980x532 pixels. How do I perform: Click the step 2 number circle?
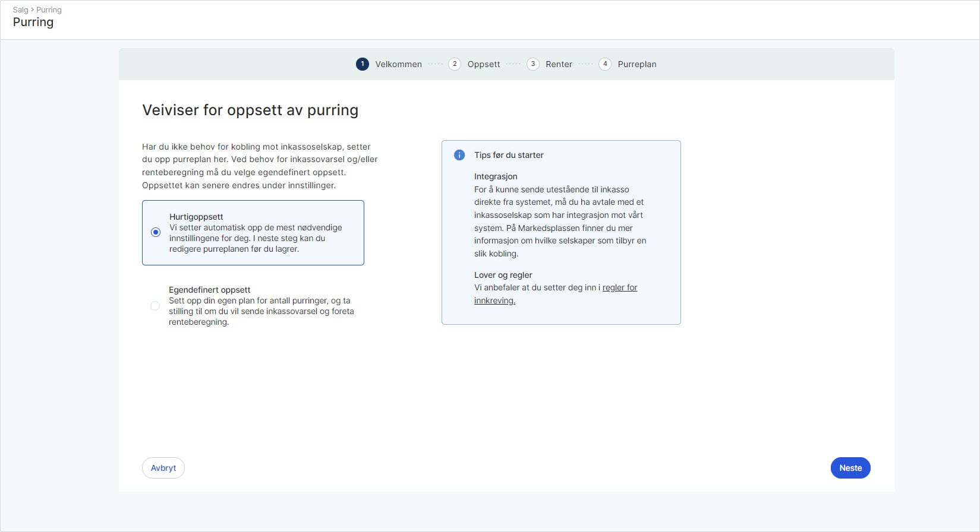(455, 64)
